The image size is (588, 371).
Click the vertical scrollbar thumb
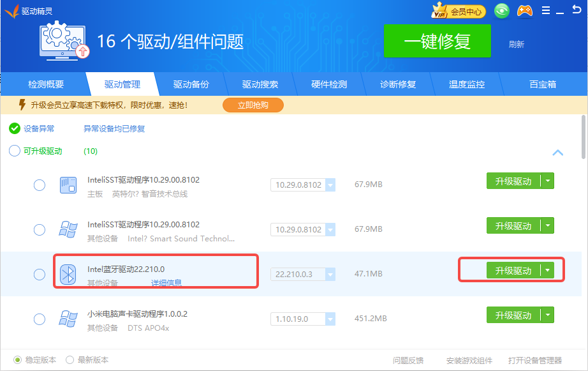tap(584, 137)
